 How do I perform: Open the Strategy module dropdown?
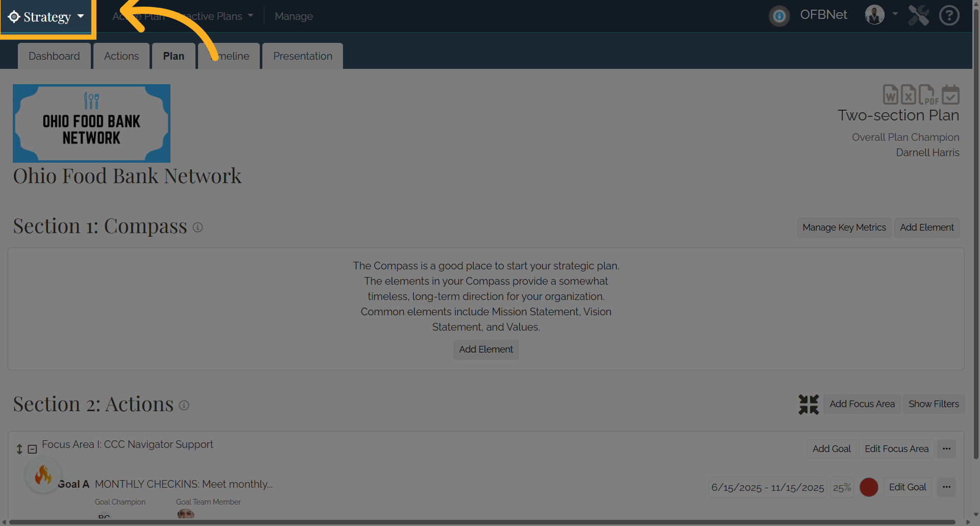(x=46, y=17)
